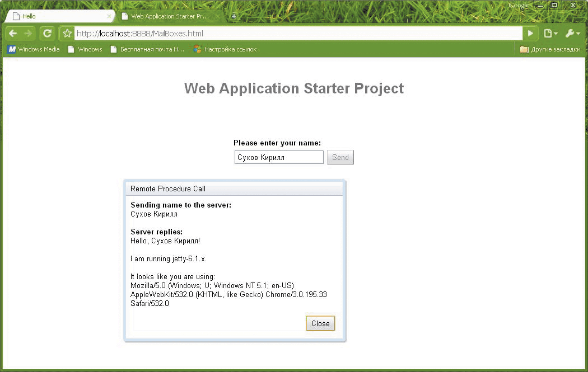588x372 pixels.
Task: Open the Настройка ссылок bookmark
Action: click(x=225, y=49)
